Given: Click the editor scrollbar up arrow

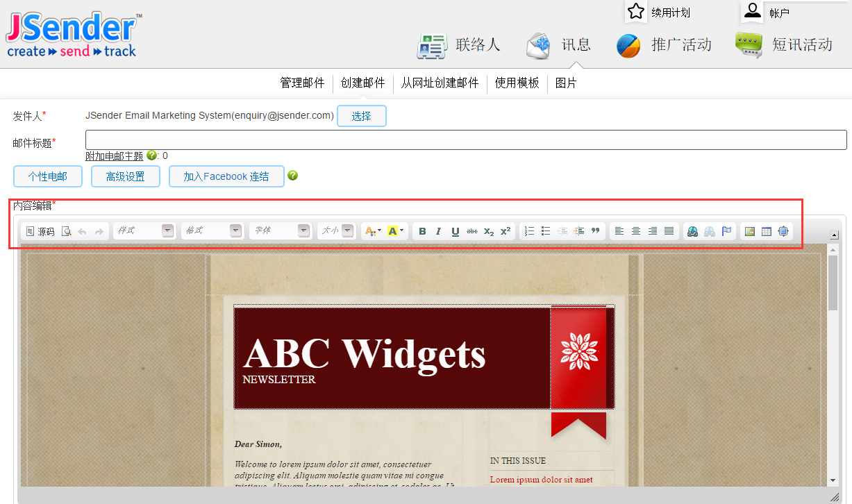Looking at the screenshot, I should coord(833,249).
